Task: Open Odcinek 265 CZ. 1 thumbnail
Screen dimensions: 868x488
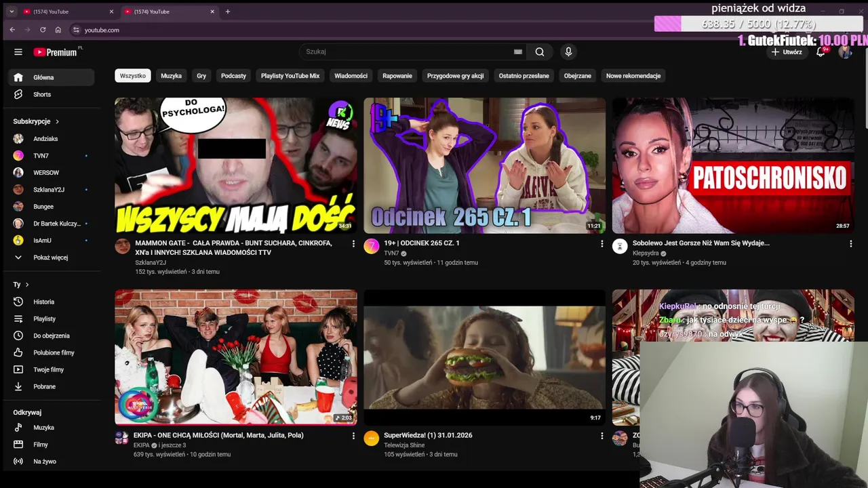Action: 485,166
